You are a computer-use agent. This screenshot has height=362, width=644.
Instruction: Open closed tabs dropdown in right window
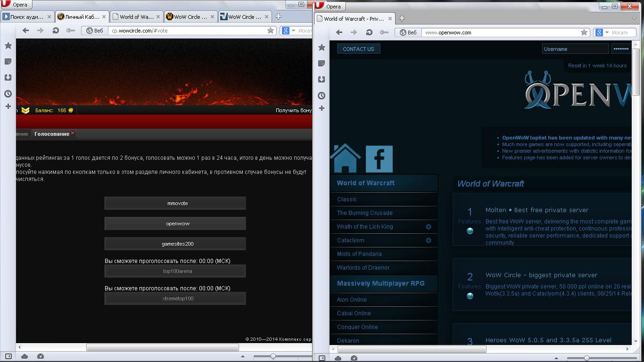click(x=634, y=18)
